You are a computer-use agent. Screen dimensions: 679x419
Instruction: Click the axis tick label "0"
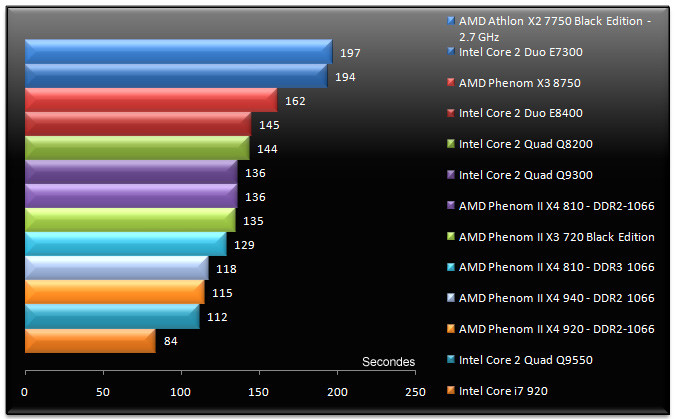[24, 392]
